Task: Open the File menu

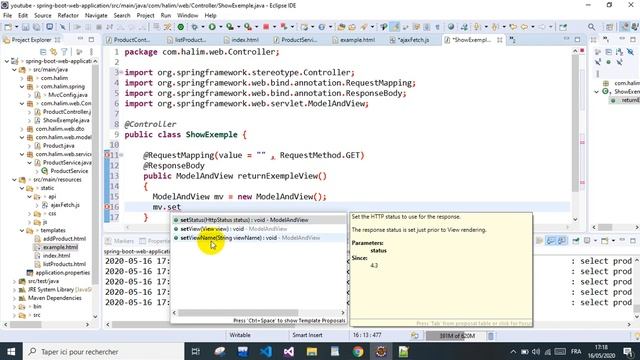Action: click(x=7, y=16)
